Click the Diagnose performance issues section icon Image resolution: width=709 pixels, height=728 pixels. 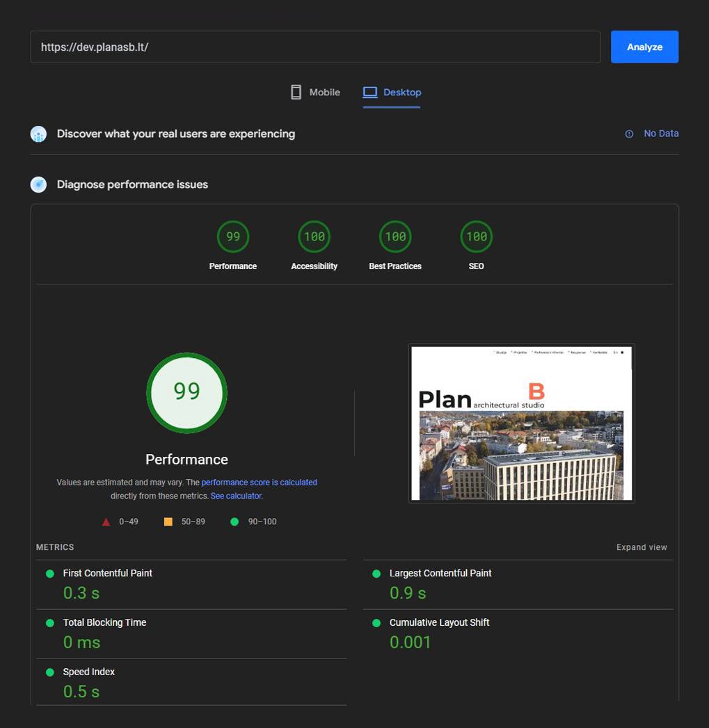coord(38,184)
